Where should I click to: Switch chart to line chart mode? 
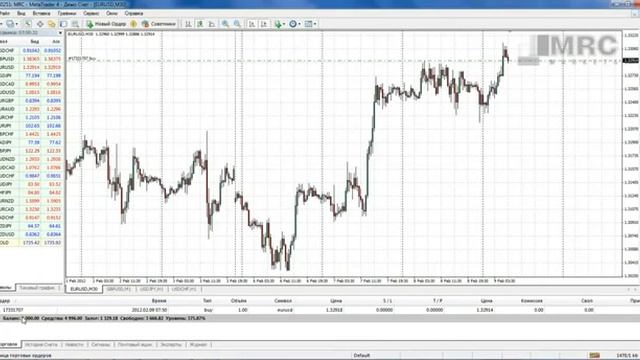pyautogui.click(x=211, y=24)
